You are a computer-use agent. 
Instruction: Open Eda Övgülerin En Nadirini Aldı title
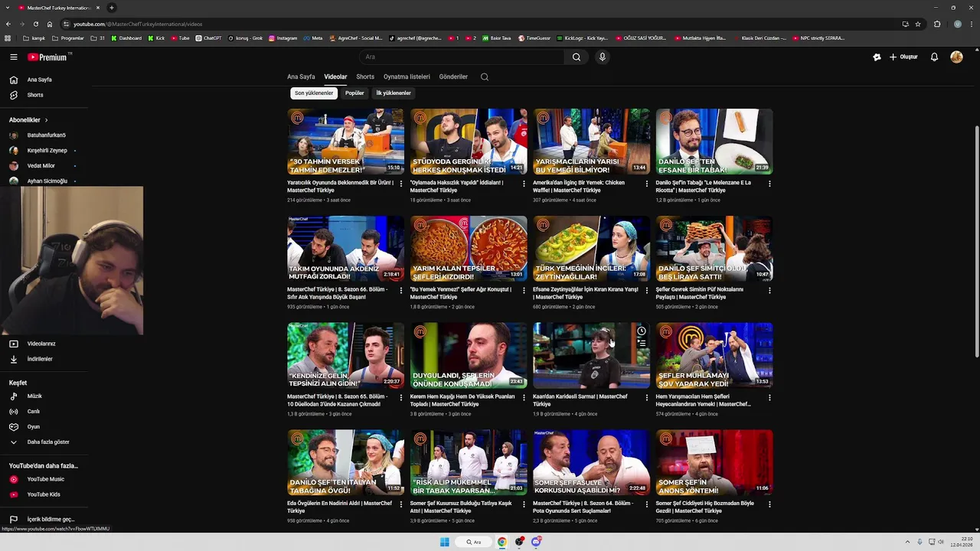pyautogui.click(x=339, y=507)
